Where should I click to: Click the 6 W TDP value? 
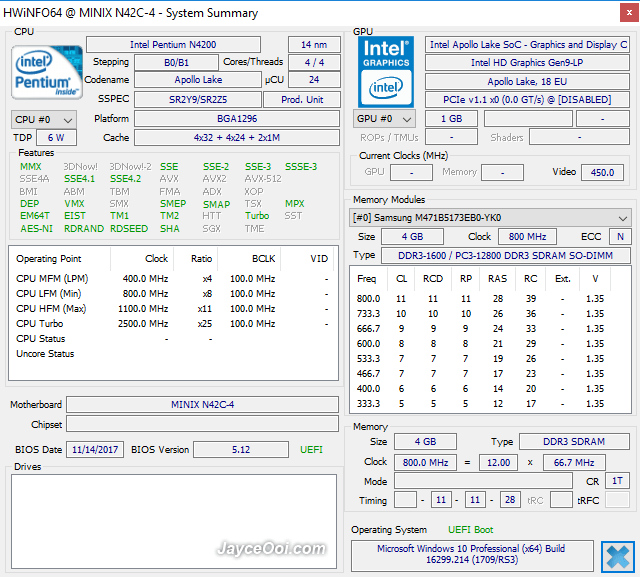tap(56, 138)
